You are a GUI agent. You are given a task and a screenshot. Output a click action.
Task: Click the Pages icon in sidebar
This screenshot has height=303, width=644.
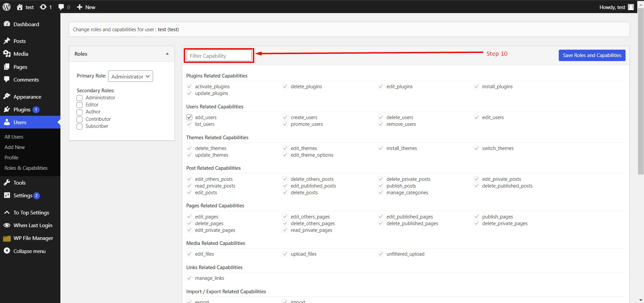point(7,67)
